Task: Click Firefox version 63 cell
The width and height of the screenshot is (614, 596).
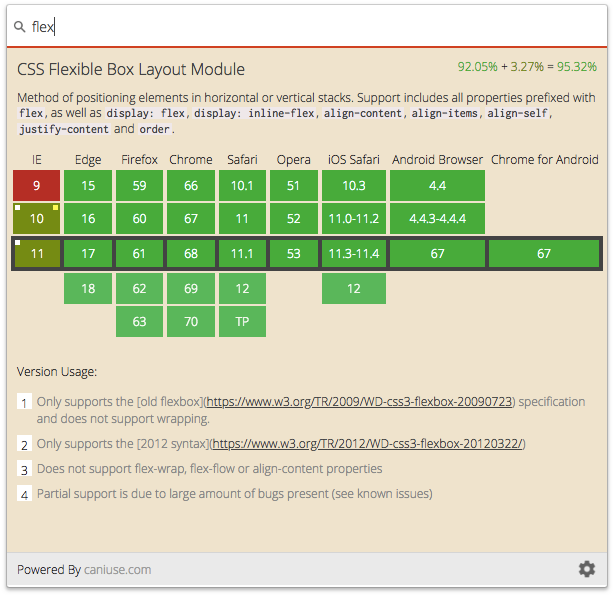Action: (x=139, y=321)
